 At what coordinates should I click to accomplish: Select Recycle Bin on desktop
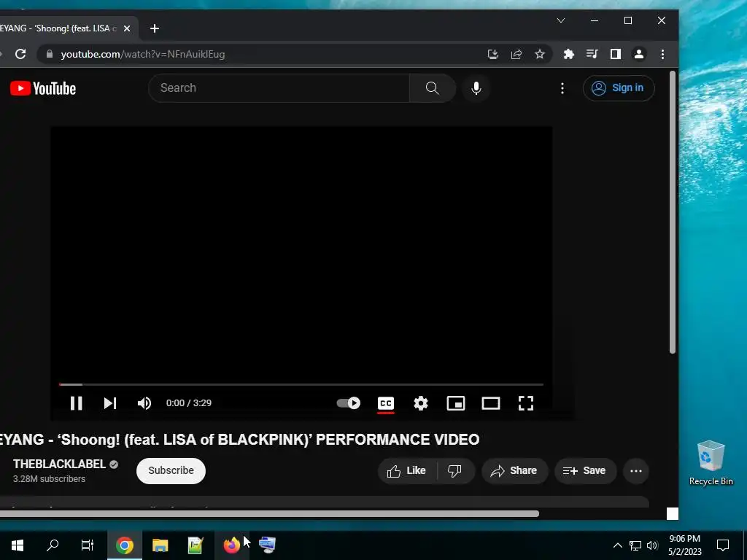(711, 463)
